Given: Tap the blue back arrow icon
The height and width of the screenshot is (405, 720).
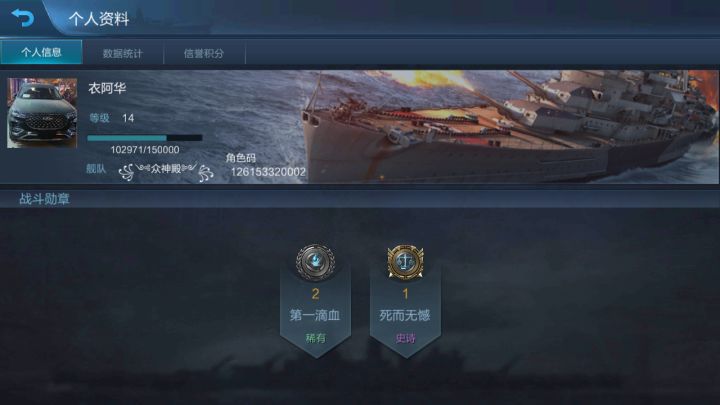Looking at the screenshot, I should point(22,17).
